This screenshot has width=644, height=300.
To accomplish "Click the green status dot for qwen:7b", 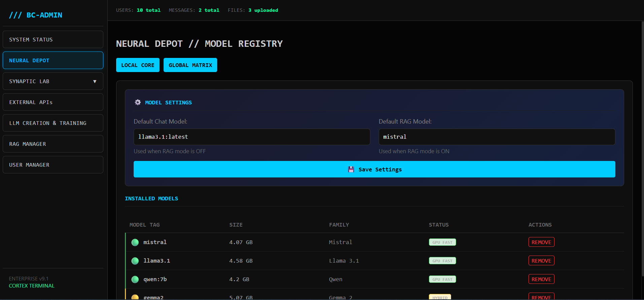I will point(135,279).
